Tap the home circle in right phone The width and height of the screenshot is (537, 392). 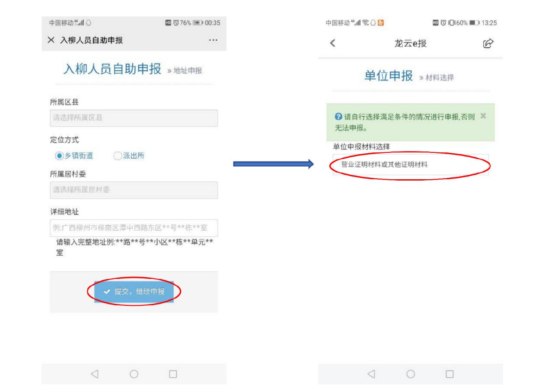[410, 374]
